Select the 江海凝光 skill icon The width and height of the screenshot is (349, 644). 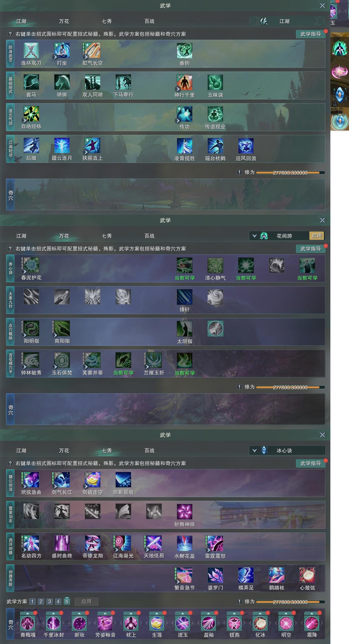coord(123,543)
